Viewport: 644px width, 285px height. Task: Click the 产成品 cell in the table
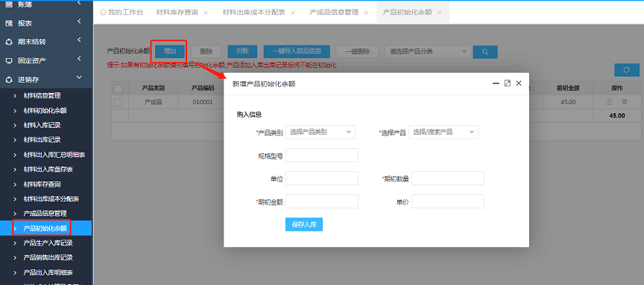click(x=154, y=102)
